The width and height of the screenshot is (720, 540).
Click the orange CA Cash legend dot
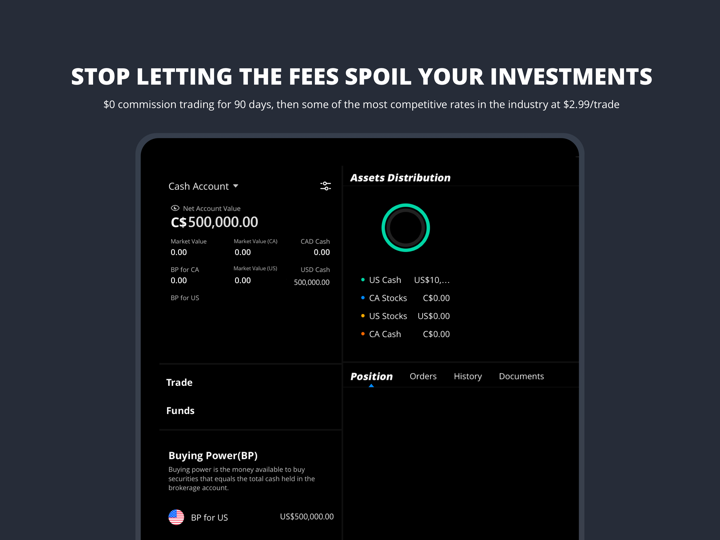click(x=363, y=334)
